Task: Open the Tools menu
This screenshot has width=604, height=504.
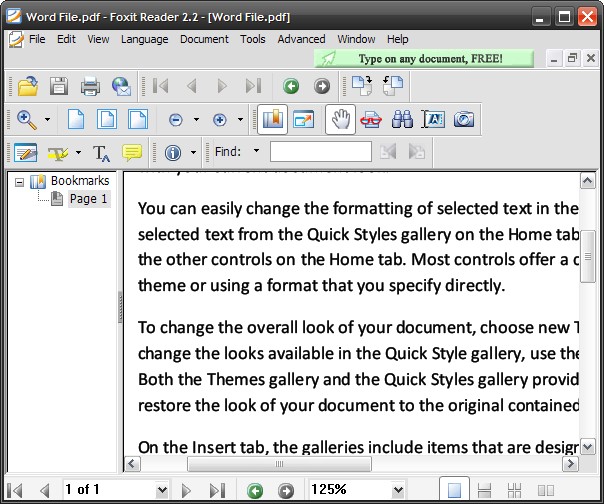Action: [x=253, y=39]
